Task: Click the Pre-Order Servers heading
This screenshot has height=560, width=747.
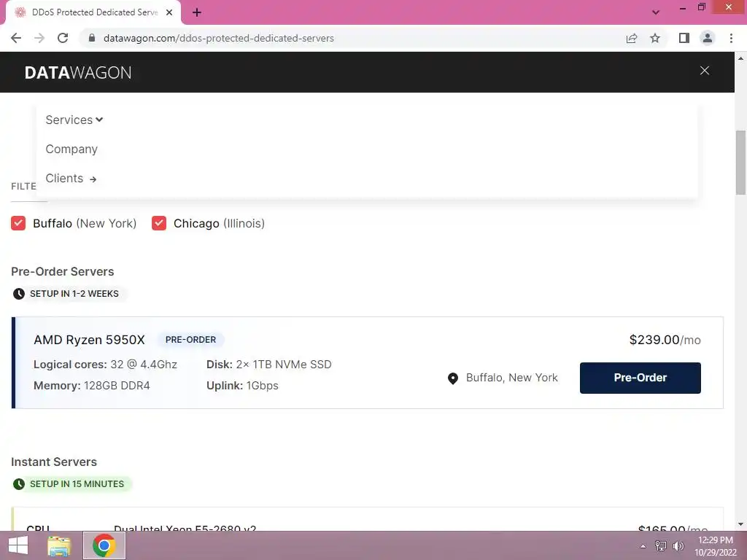Action: click(x=63, y=272)
